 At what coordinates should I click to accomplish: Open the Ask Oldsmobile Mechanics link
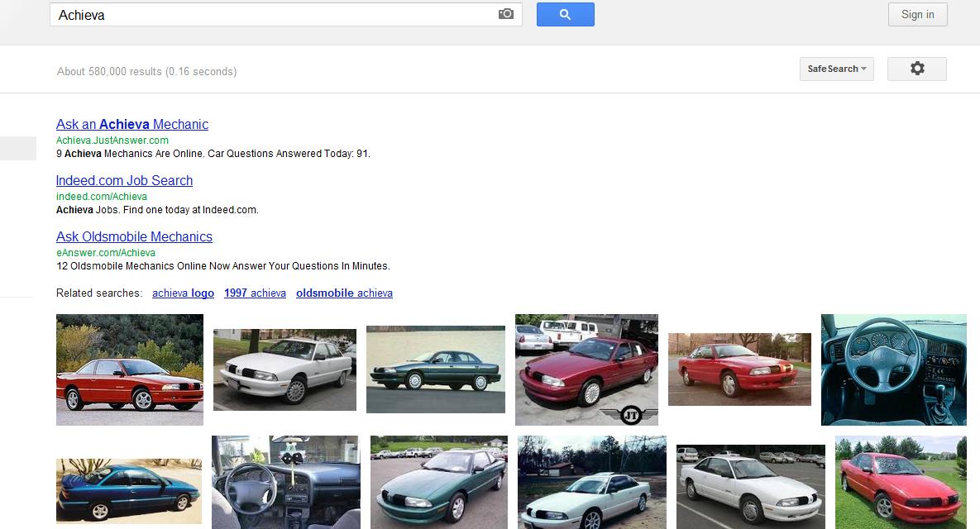tap(134, 236)
